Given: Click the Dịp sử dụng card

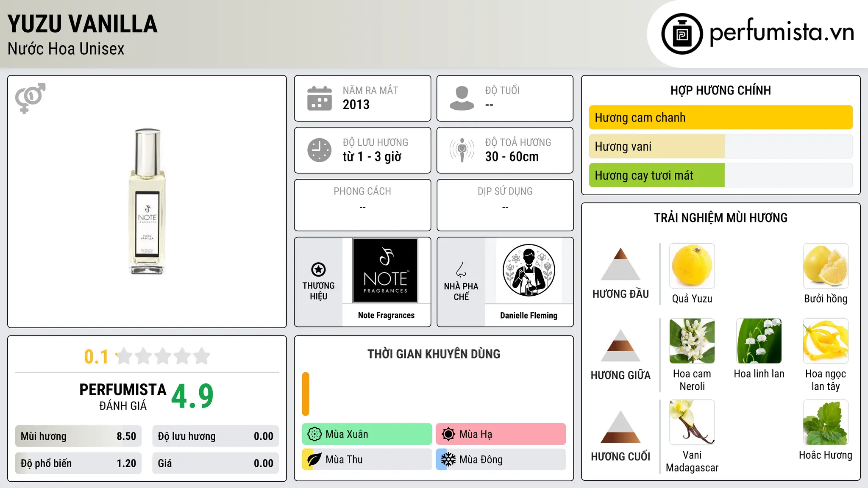Looking at the screenshot, I should (505, 205).
